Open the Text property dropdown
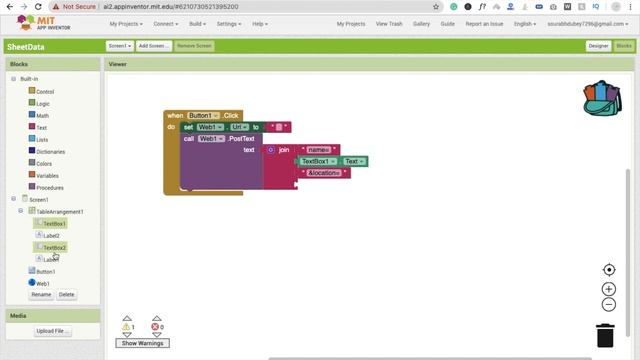 354,161
